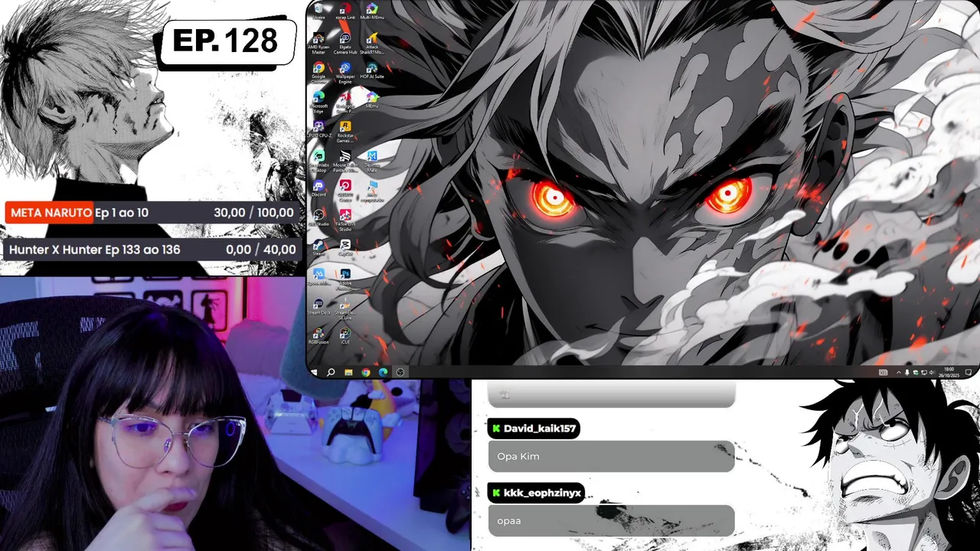Launch Discord from the desktop
The image size is (980, 551).
click(318, 188)
